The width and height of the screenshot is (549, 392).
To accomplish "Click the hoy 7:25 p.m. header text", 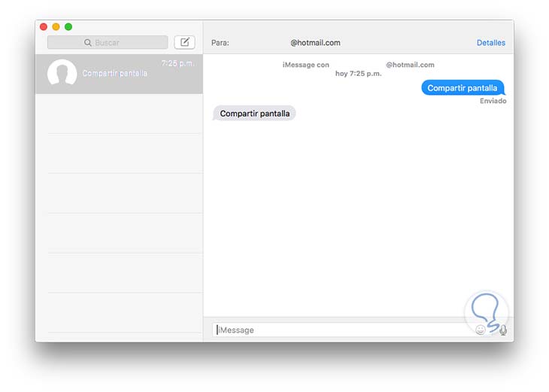I will pos(358,74).
